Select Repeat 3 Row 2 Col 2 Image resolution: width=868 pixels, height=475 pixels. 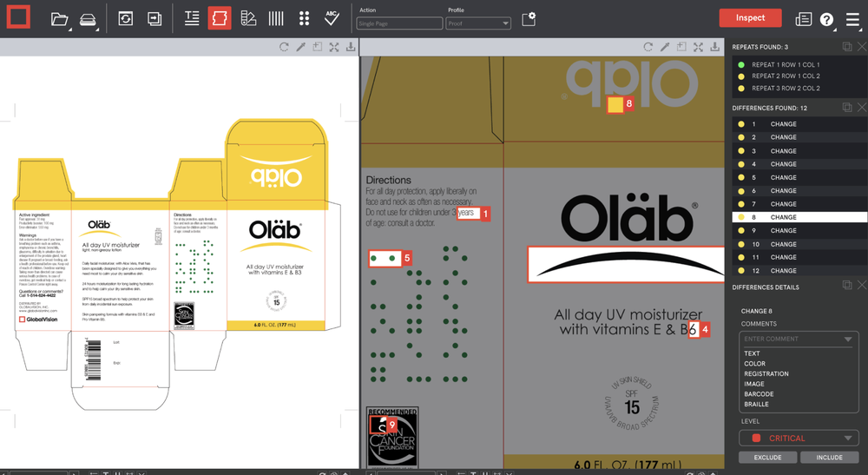[x=799, y=88]
